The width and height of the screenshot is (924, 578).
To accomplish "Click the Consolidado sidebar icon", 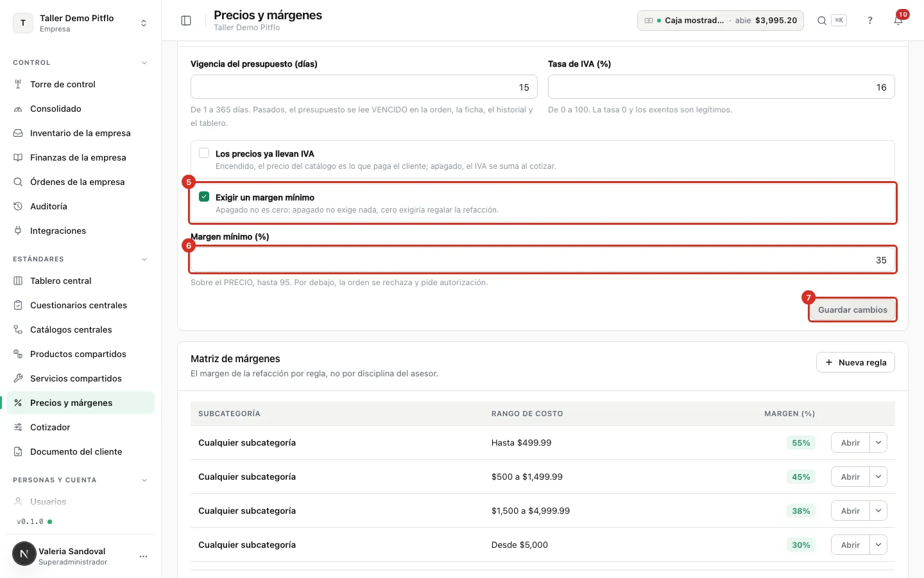I will pyautogui.click(x=18, y=109).
